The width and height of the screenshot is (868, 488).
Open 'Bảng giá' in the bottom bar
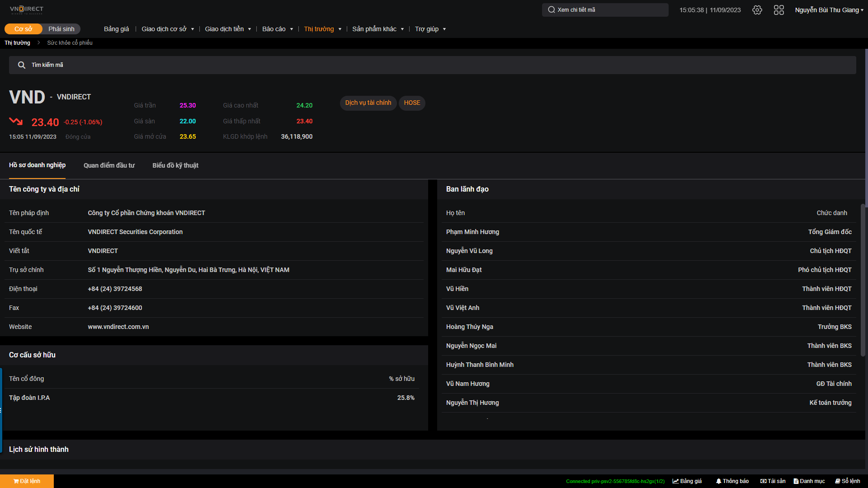click(687, 481)
